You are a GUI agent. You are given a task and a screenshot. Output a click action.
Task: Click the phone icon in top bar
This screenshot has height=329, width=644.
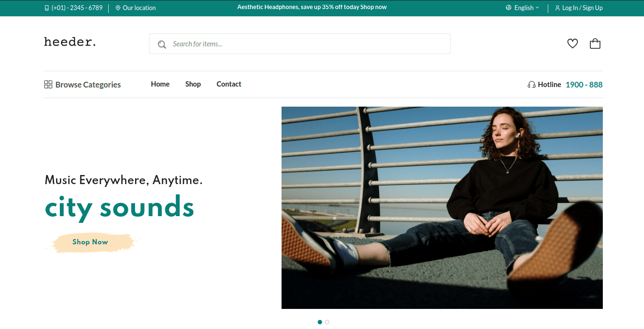tap(46, 8)
